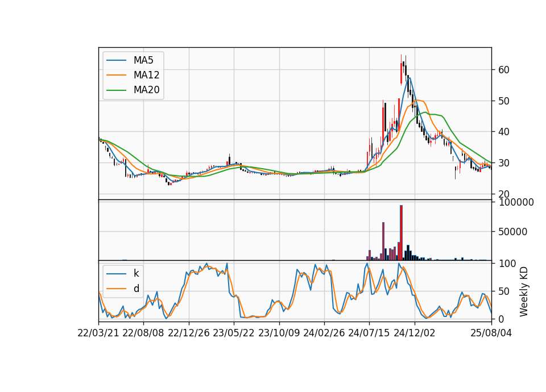Click the 23/10/09 date label
546x392 pixels.
(x=279, y=333)
